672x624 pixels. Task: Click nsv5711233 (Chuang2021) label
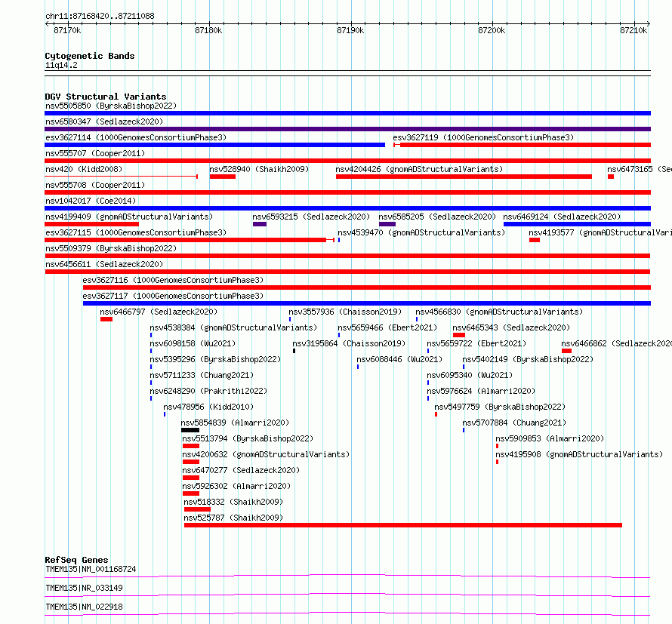(202, 375)
